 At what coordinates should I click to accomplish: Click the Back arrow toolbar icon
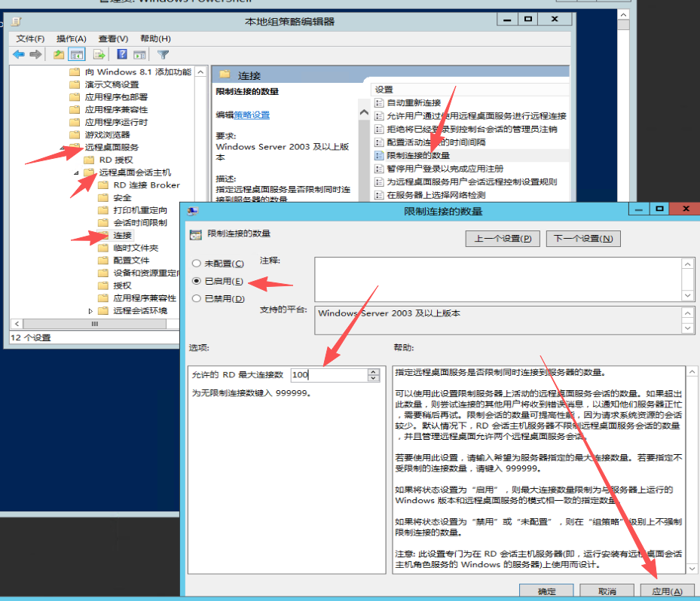pos(19,54)
